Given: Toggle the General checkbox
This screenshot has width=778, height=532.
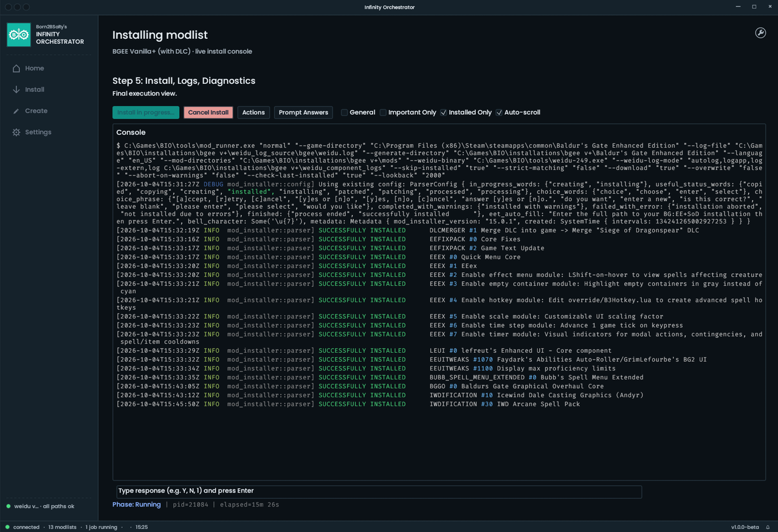Looking at the screenshot, I should [x=344, y=112].
